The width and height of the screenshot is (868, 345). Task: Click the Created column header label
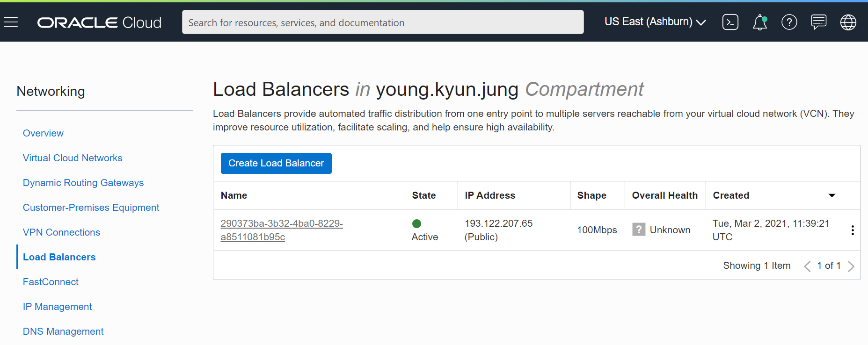point(731,195)
